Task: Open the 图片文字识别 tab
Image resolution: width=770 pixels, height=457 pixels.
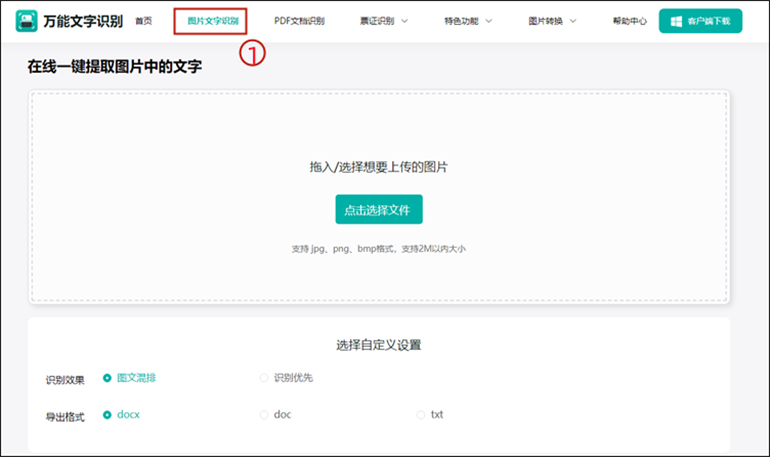Action: (213, 21)
